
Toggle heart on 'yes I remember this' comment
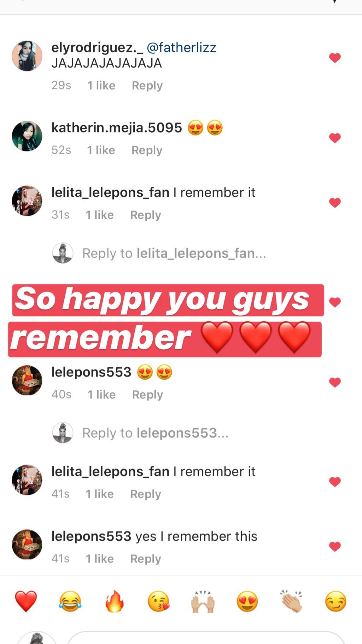point(335,546)
